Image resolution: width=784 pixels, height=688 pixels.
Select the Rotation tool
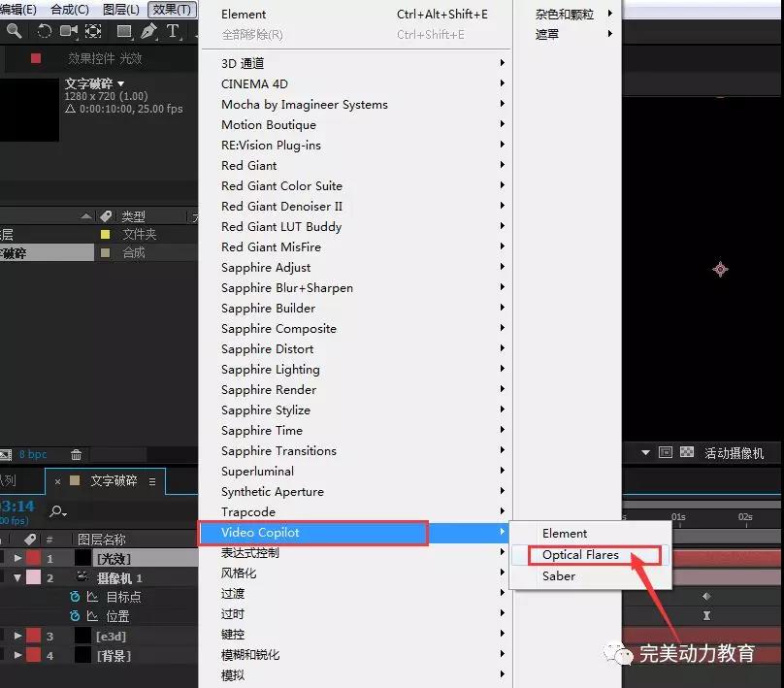pyautogui.click(x=45, y=31)
